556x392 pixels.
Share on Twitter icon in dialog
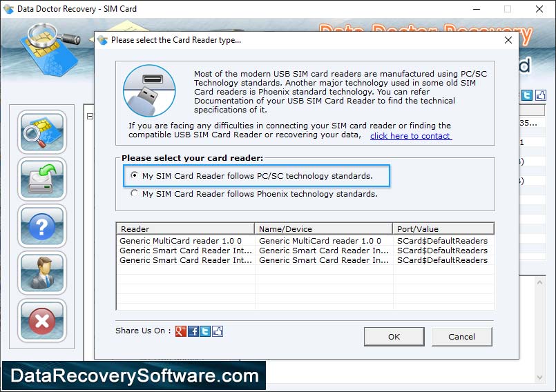click(205, 331)
